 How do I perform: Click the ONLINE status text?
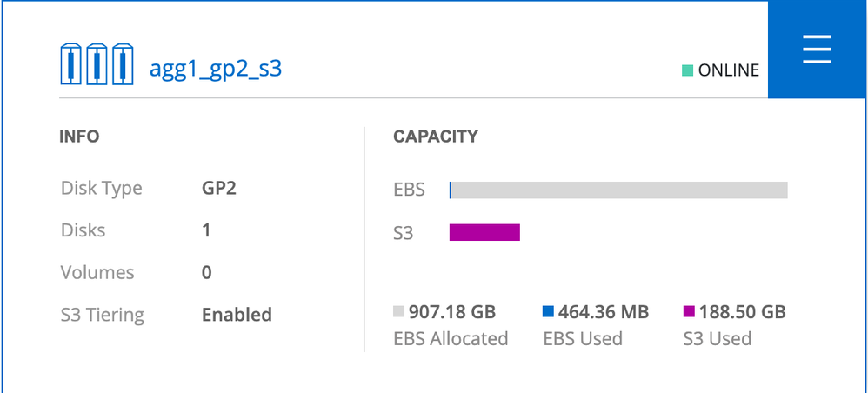click(x=729, y=70)
